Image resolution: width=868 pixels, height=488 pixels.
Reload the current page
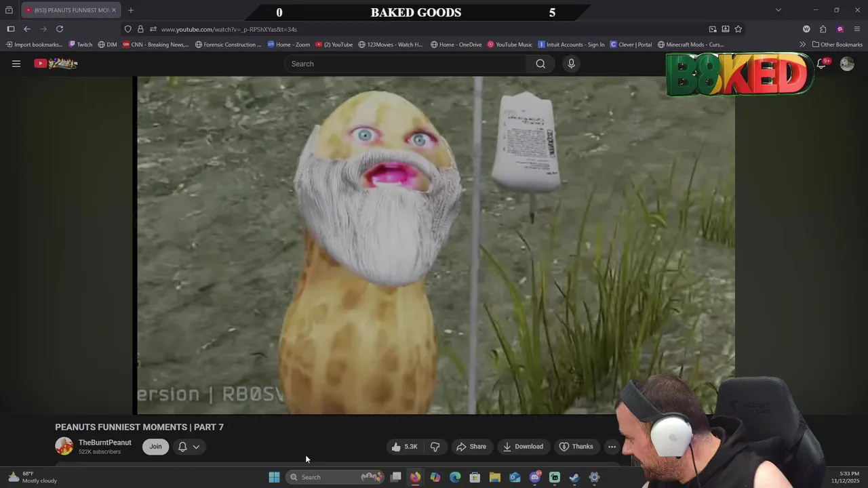pos(60,29)
